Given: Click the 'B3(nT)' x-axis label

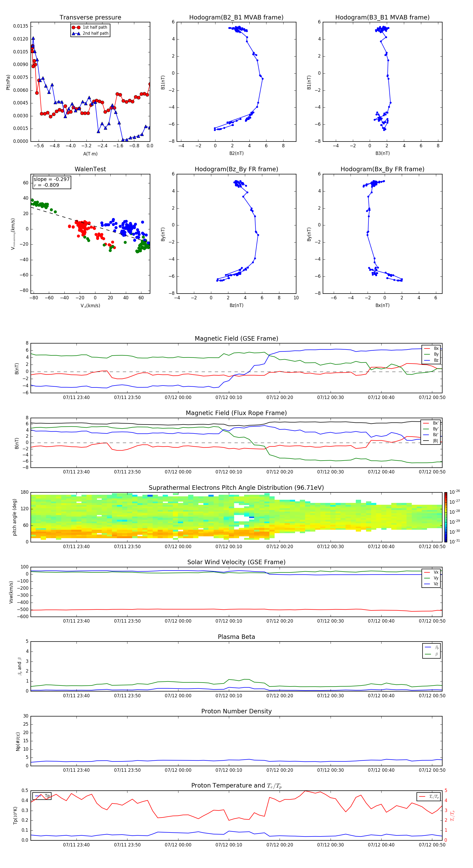Looking at the screenshot, I should [382, 153].
